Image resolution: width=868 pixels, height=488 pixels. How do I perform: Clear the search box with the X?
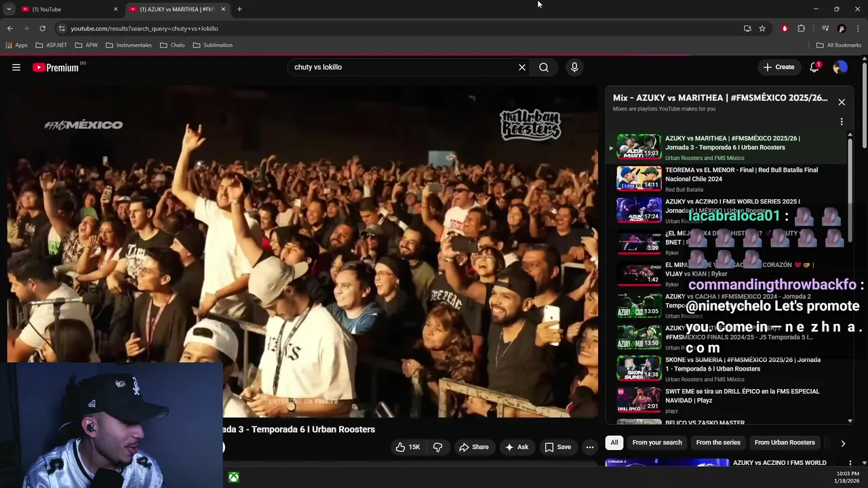click(x=522, y=67)
